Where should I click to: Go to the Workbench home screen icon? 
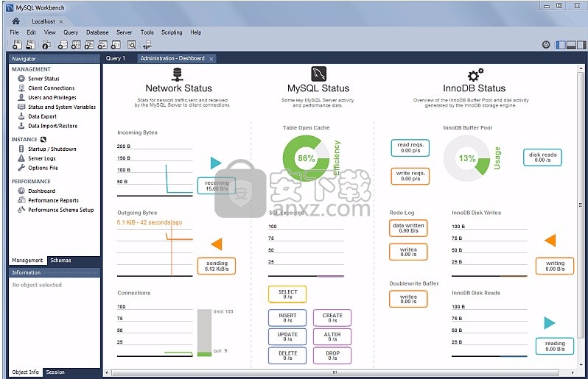coord(15,21)
